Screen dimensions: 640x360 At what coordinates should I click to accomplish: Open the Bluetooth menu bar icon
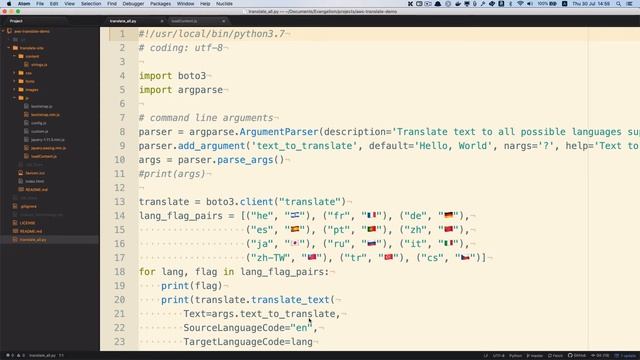click(510, 4)
